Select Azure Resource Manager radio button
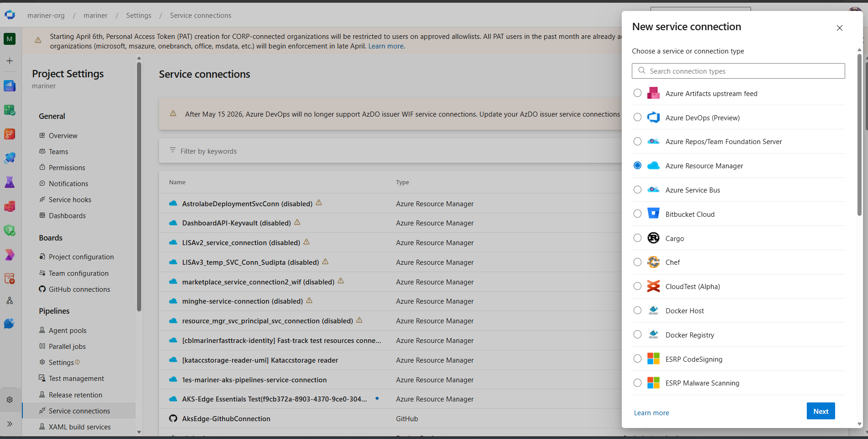This screenshot has height=439, width=868. [x=637, y=165]
